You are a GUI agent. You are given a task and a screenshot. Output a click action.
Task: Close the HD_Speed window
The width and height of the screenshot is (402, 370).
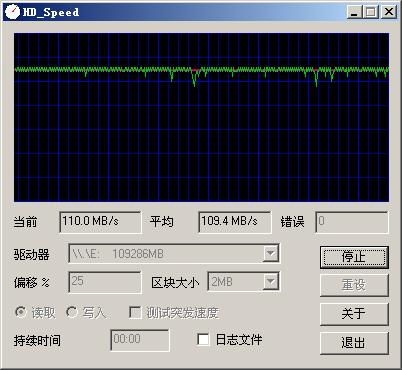[389, 12]
